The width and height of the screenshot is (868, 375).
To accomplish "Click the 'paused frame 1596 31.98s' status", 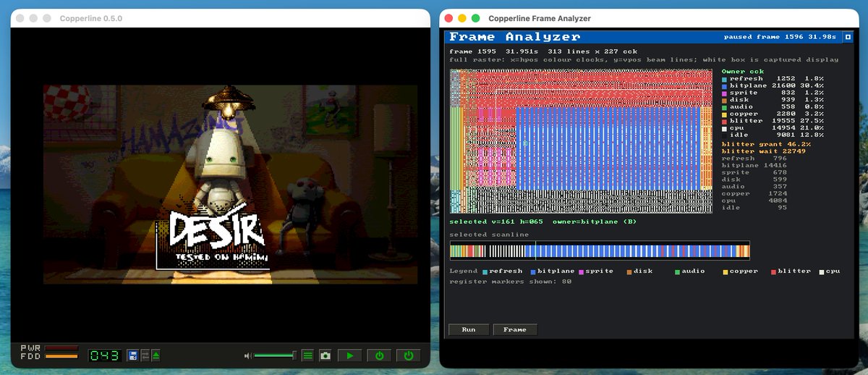I will pos(780,37).
